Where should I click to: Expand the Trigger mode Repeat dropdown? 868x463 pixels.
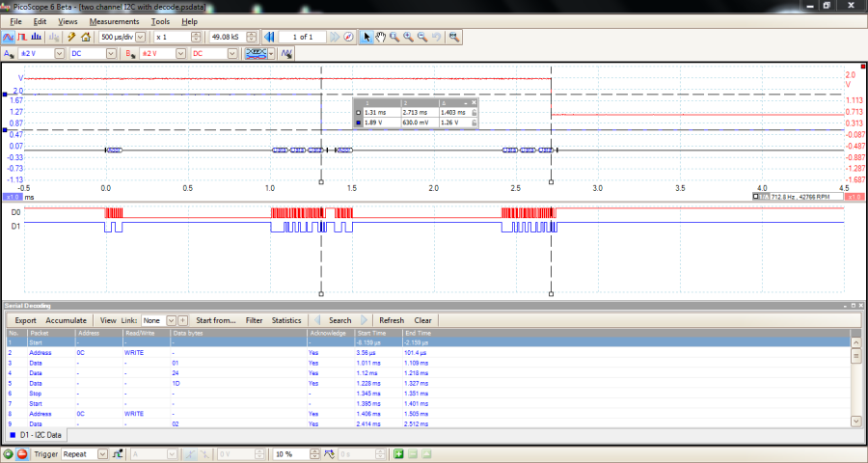(101, 453)
